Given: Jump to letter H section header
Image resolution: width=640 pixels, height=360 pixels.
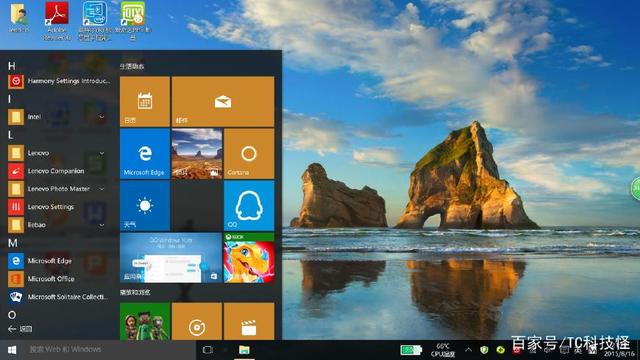Looking at the screenshot, I should 11,66.
